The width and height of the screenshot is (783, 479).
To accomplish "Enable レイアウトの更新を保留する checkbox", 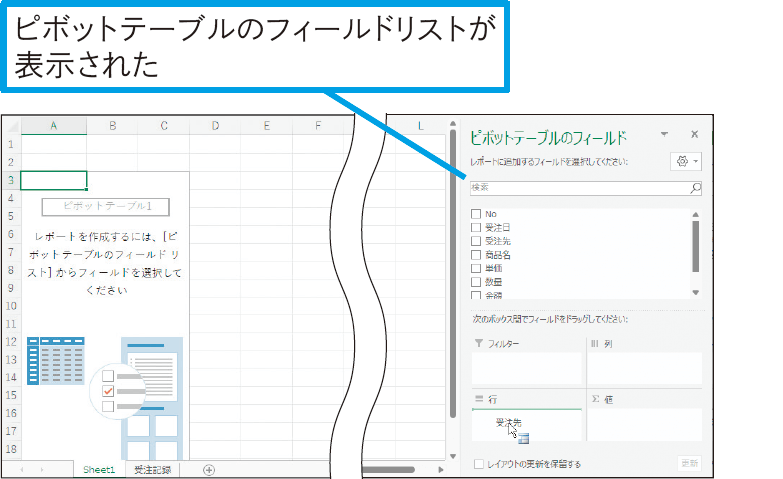I will point(478,464).
